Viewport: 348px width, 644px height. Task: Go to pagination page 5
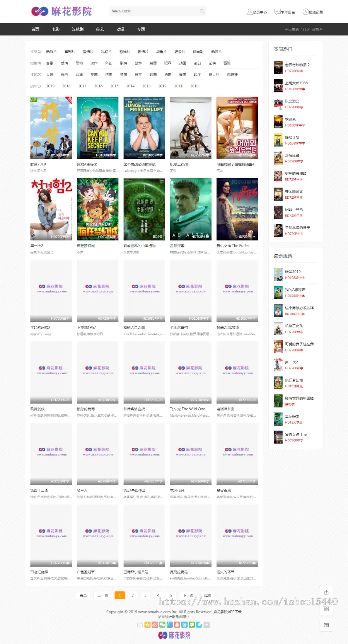pyautogui.click(x=171, y=595)
